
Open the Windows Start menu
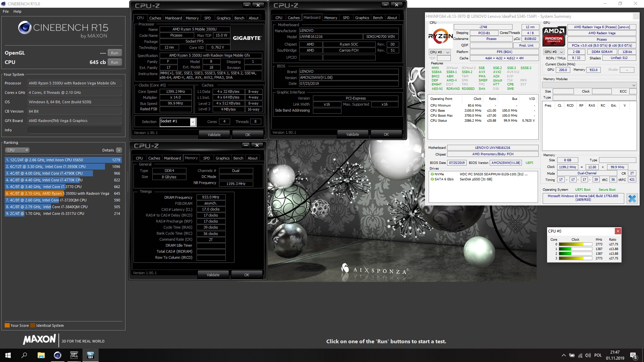click(x=8, y=355)
